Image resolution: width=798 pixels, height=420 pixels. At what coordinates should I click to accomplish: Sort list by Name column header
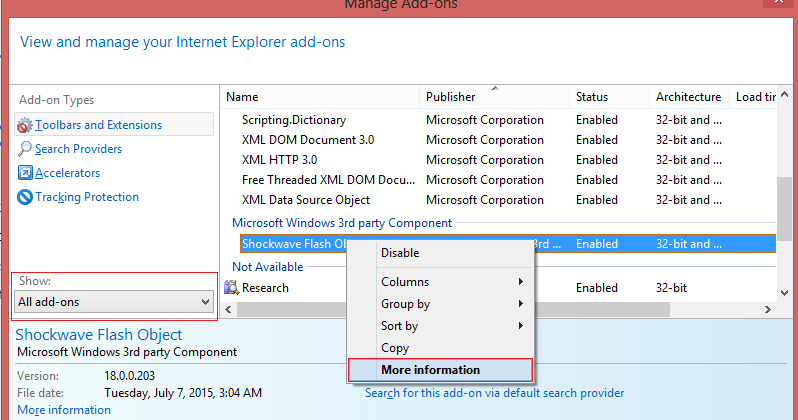coord(320,97)
